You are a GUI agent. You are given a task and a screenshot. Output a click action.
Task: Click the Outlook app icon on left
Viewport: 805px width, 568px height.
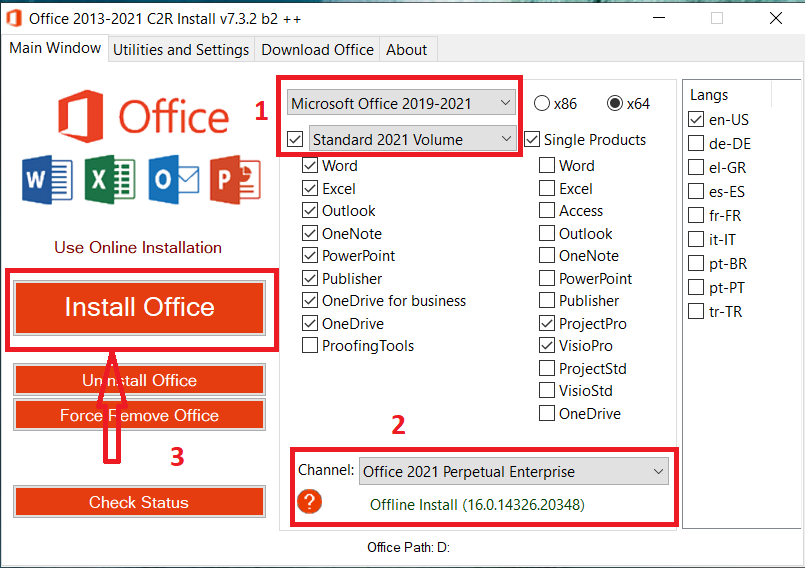point(174,179)
